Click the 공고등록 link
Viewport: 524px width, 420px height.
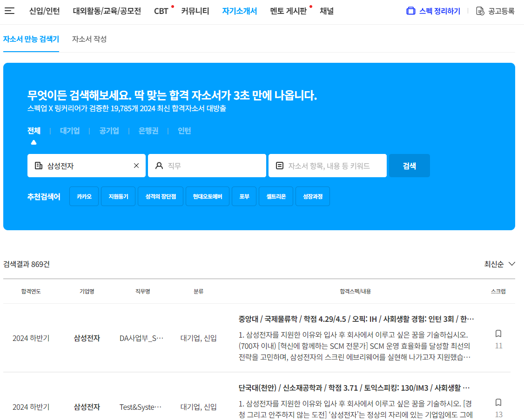(x=501, y=11)
